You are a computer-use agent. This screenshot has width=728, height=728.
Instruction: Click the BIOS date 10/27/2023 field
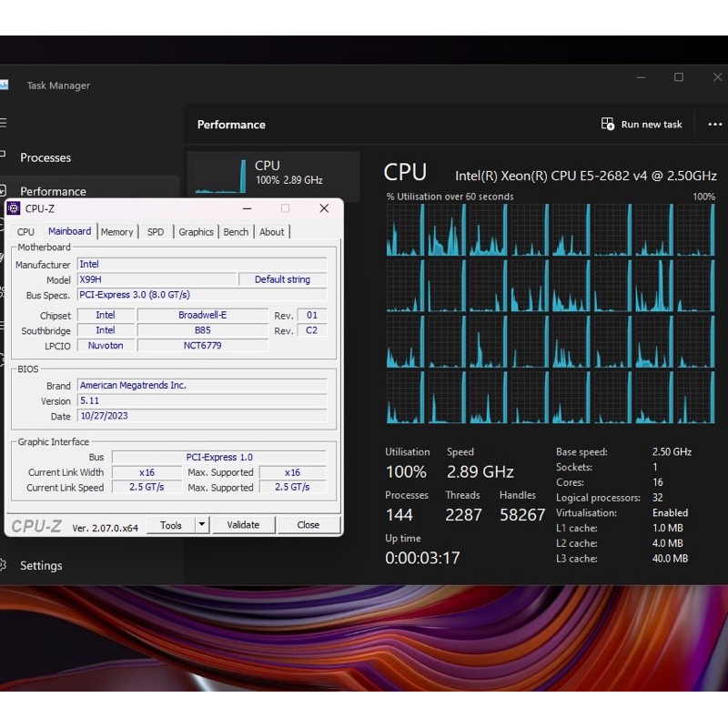tap(201, 416)
